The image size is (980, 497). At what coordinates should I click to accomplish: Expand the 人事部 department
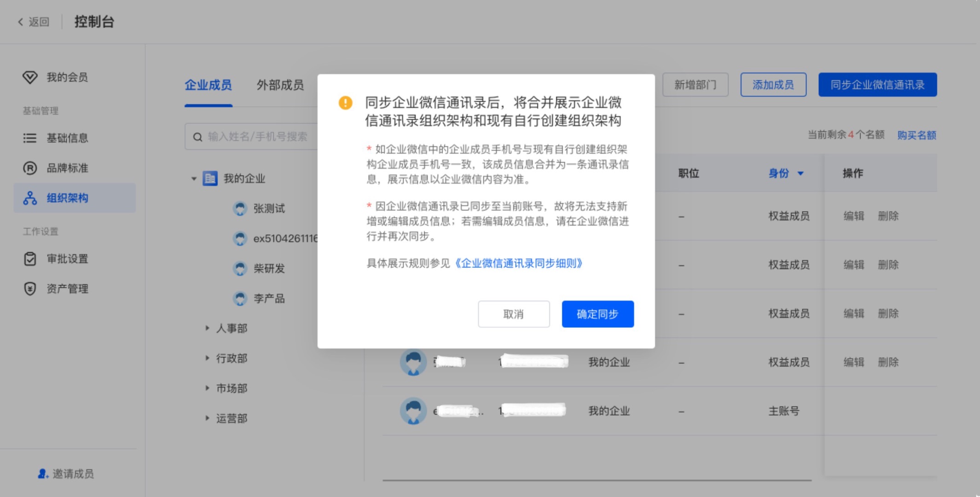point(207,328)
